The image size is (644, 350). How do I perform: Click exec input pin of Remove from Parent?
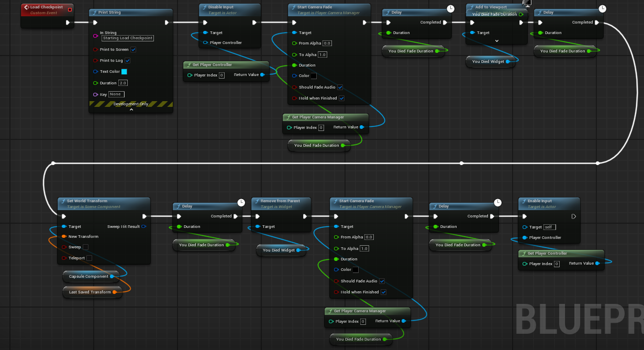pos(258,216)
